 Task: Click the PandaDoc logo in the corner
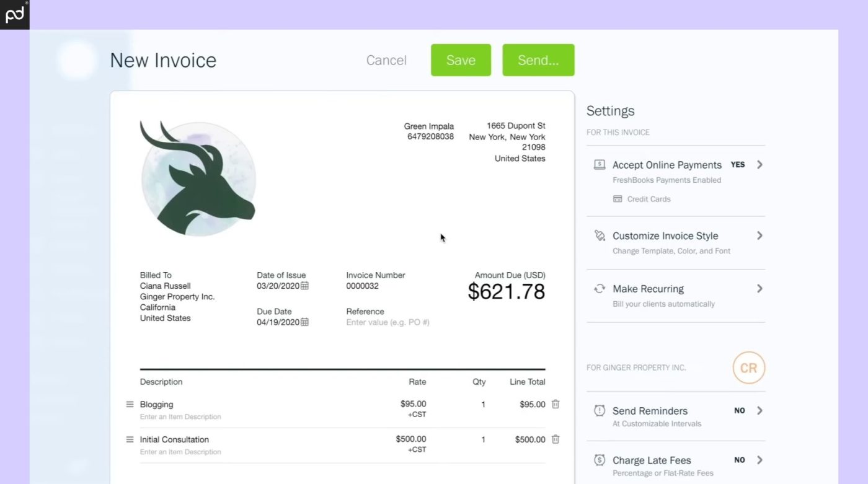(14, 14)
